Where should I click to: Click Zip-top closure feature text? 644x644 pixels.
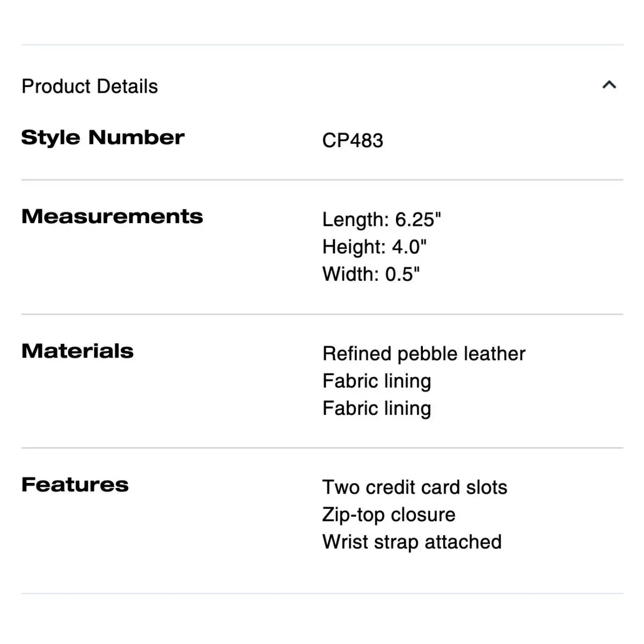(389, 515)
